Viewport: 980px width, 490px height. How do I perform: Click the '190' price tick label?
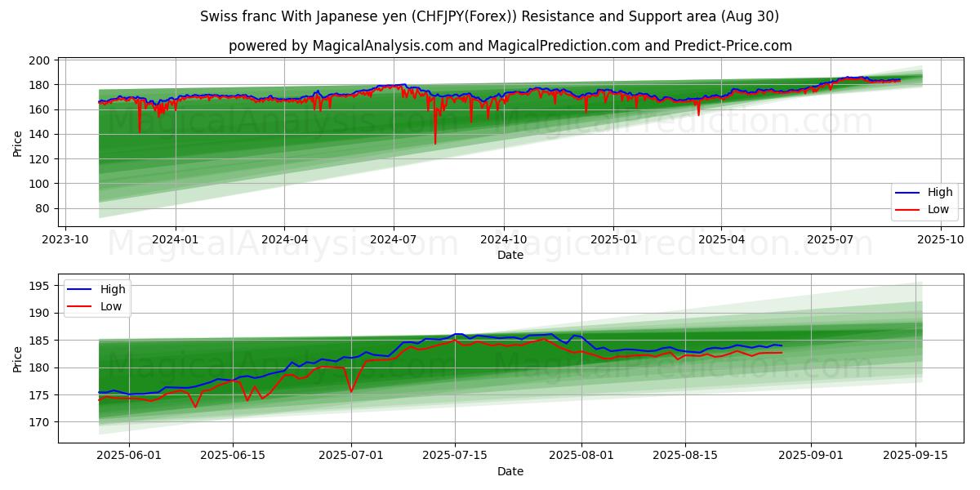pyautogui.click(x=41, y=313)
